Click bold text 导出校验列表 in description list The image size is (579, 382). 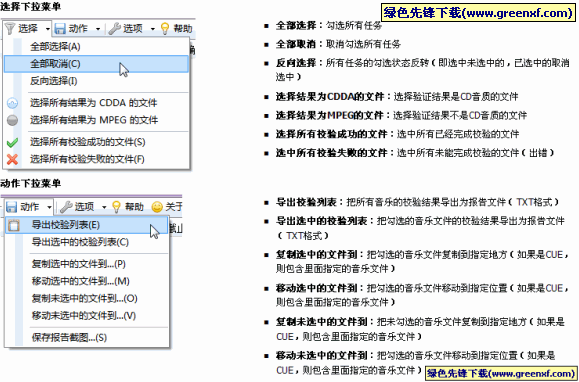point(306,203)
